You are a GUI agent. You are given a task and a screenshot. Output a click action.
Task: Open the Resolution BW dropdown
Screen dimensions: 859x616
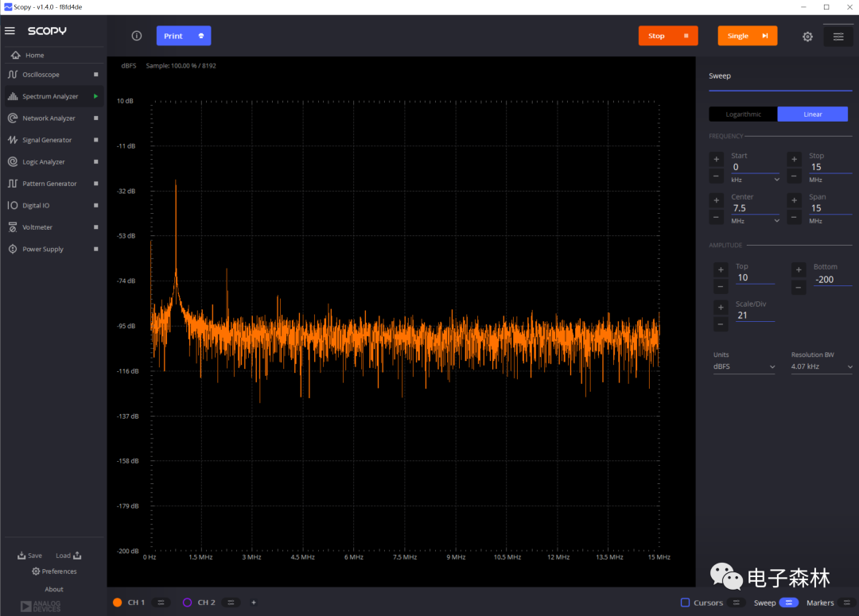coord(822,366)
